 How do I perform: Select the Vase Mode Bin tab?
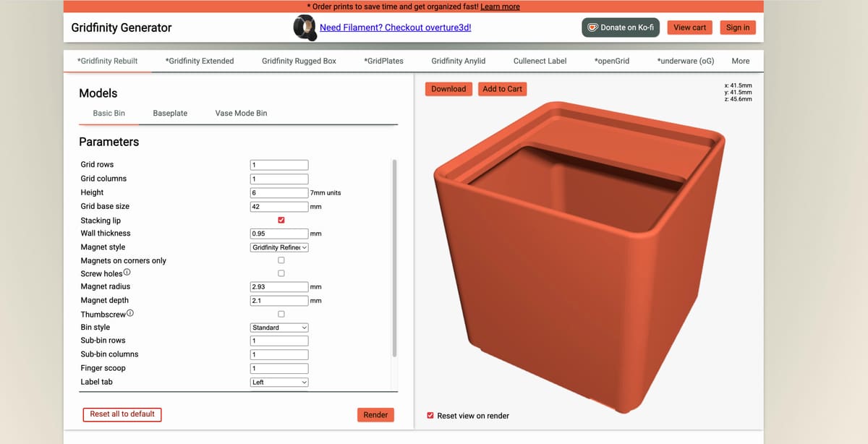click(241, 113)
